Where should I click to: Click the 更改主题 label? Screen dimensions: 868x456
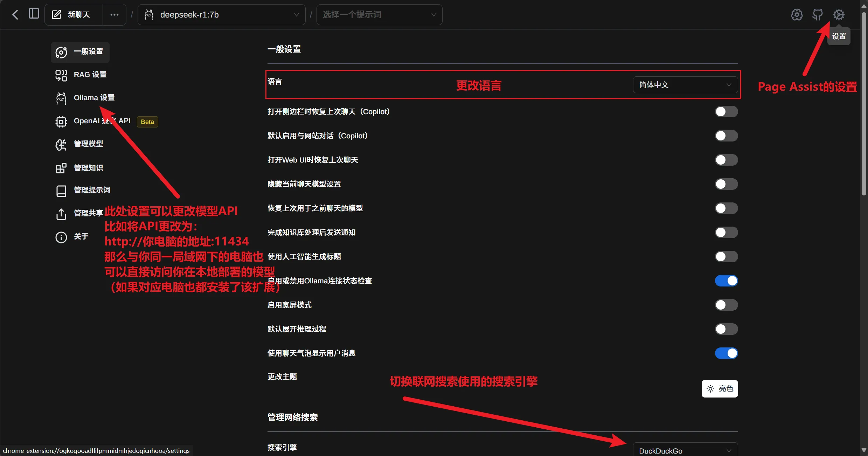tap(282, 376)
